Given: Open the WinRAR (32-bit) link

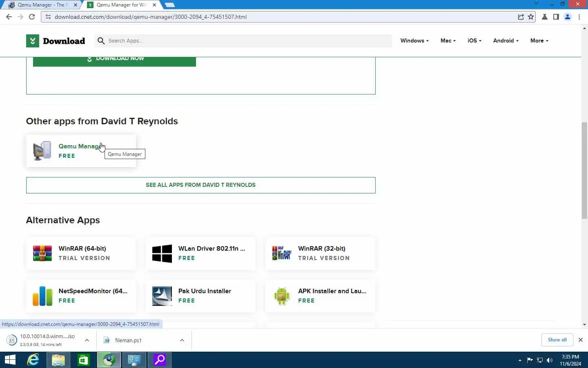Looking at the screenshot, I should coord(320,254).
